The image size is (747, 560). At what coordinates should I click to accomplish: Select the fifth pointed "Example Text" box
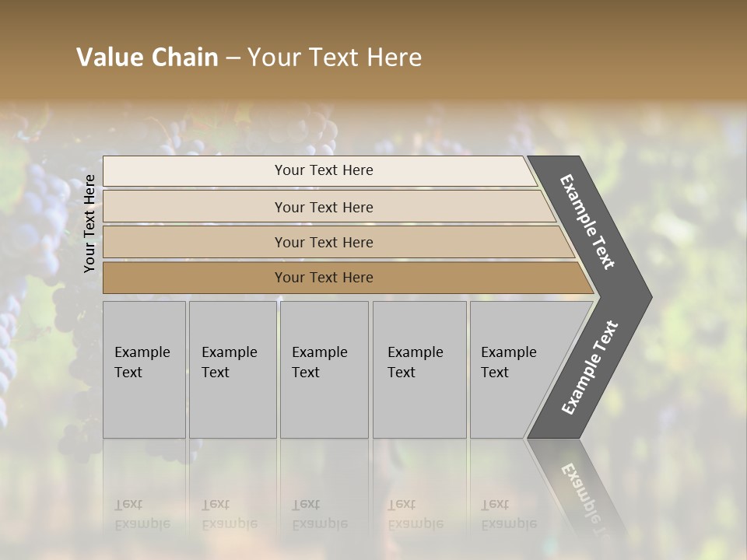514,369
